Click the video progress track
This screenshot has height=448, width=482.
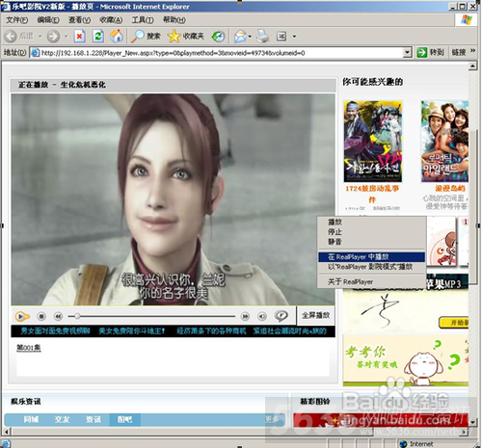pyautogui.click(x=151, y=316)
